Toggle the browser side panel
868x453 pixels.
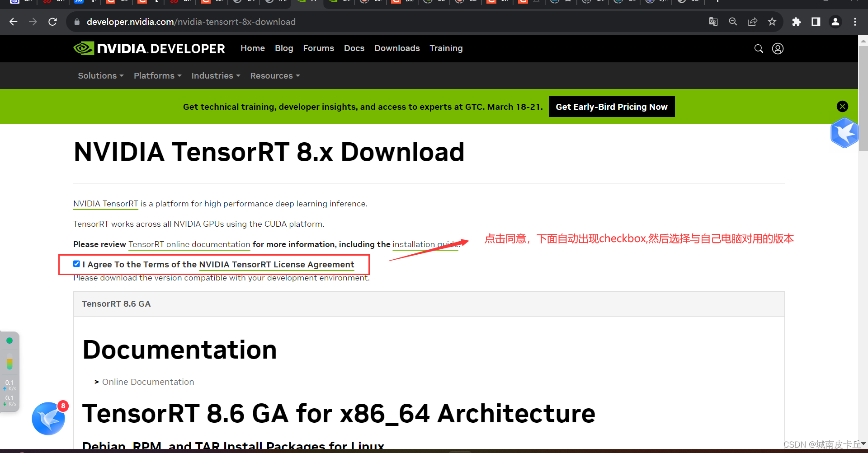coord(816,22)
